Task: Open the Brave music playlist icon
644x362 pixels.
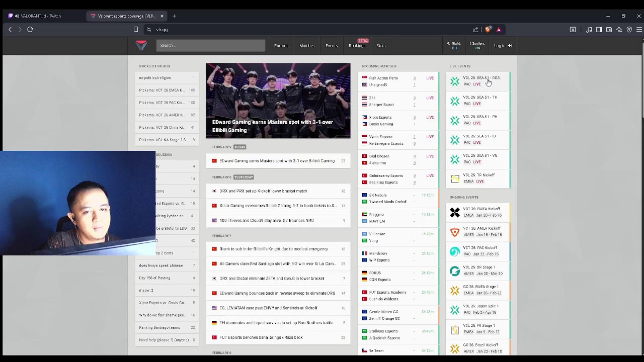Action: [589, 30]
